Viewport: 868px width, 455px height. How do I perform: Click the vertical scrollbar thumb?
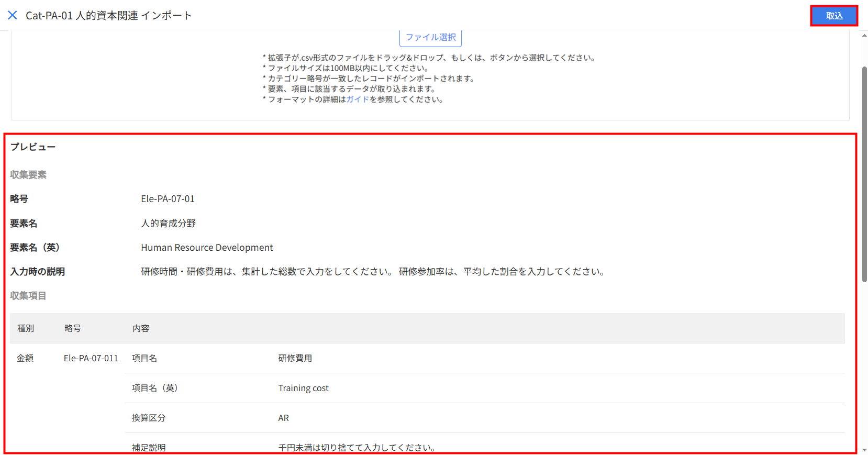pos(864,173)
